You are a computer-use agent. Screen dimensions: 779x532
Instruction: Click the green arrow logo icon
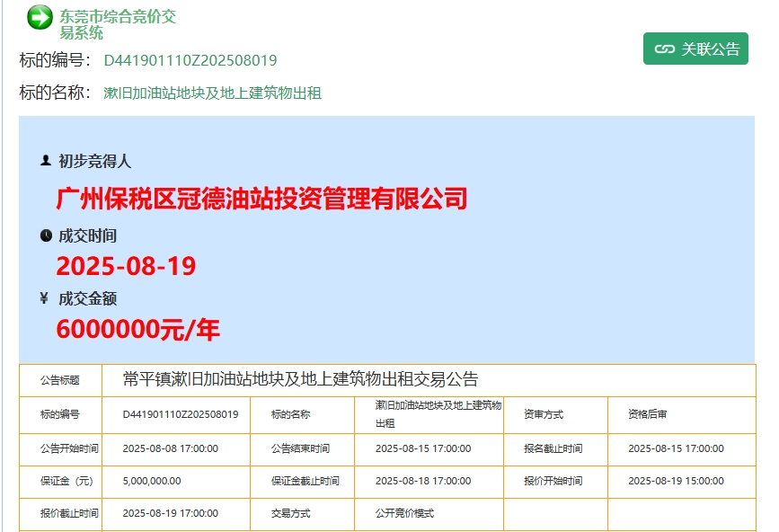click(x=40, y=17)
